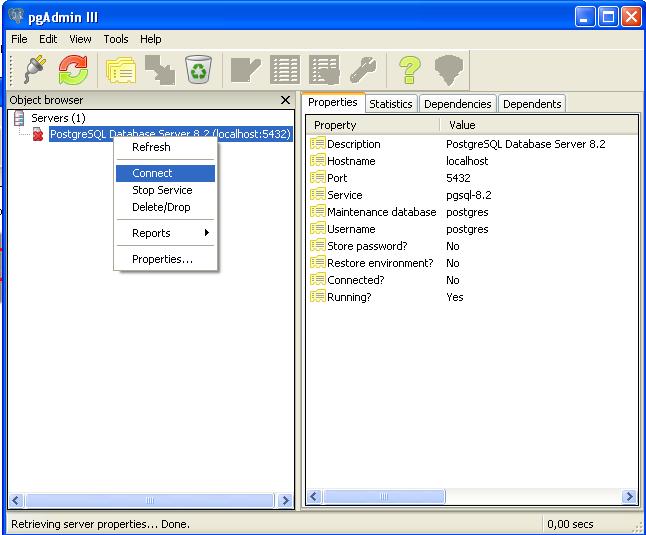Viewport: 646px width, 535px height.
Task: Click the Object browser horizontal scrollbar thumb
Action: [150, 500]
